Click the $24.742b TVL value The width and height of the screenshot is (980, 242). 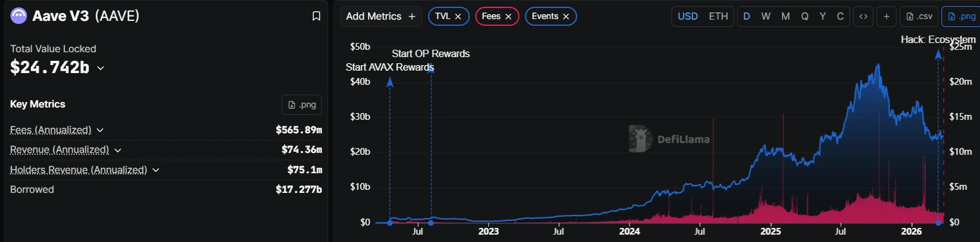coord(50,68)
